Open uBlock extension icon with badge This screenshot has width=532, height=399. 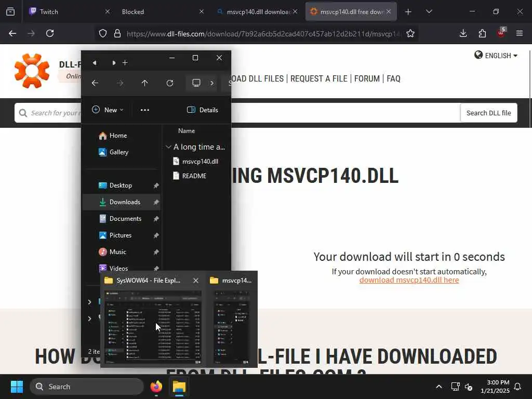click(x=501, y=33)
